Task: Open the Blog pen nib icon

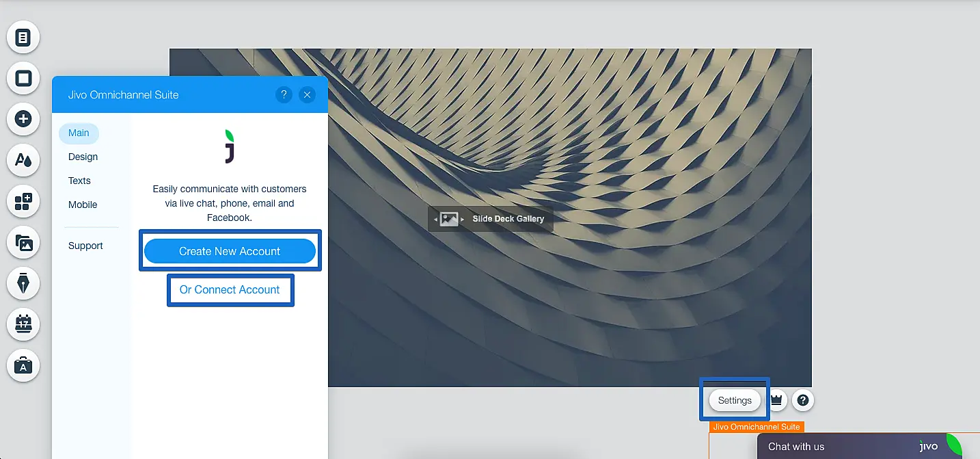Action: [x=23, y=283]
